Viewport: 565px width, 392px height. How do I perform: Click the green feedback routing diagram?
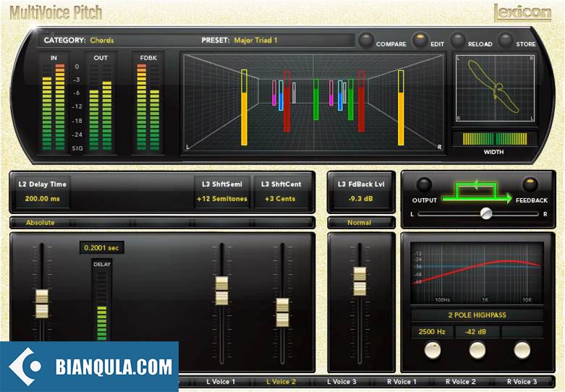pyautogui.click(x=476, y=192)
